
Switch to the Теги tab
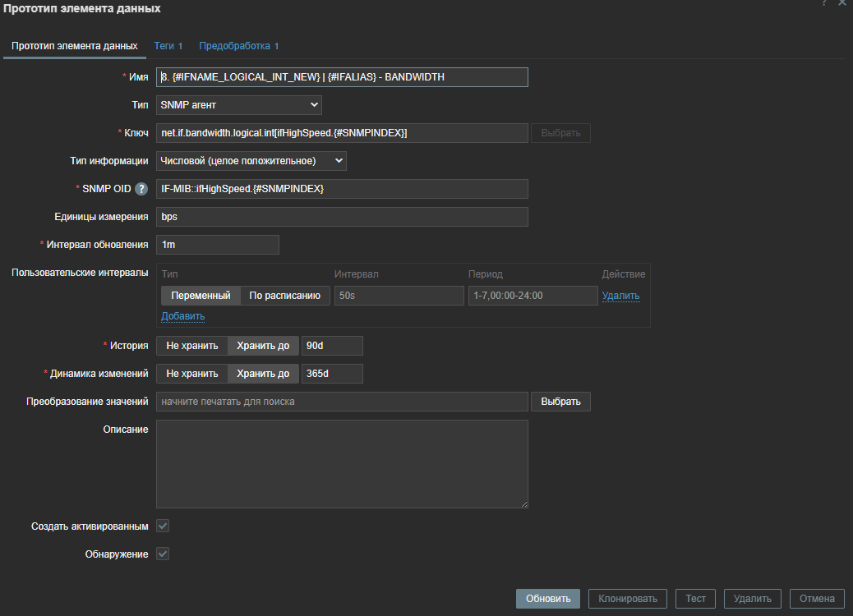[168, 46]
